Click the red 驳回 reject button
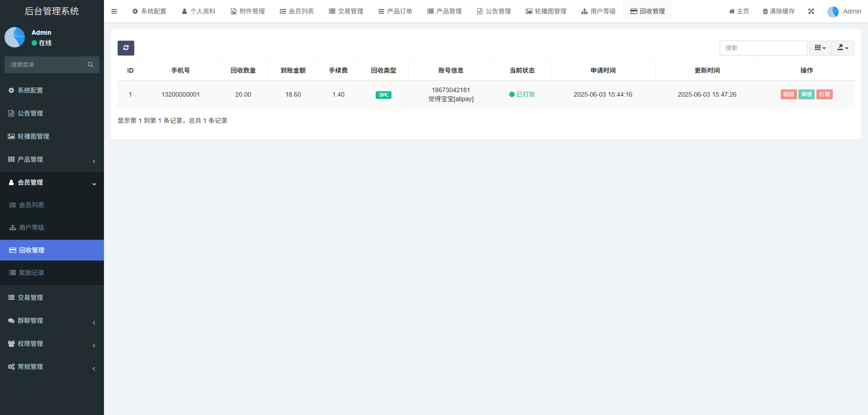The image size is (868, 415). coord(788,94)
